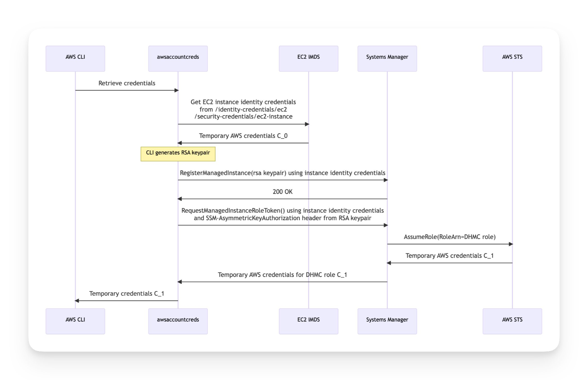Click the 'Temporary credentials C_1' message label
This screenshot has height=380, width=588.
click(126, 294)
